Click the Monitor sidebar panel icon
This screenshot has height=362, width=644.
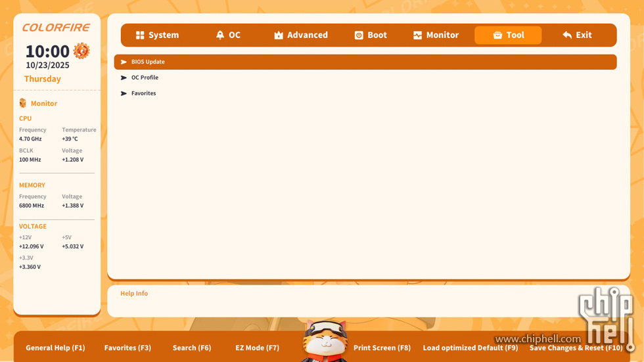click(x=23, y=103)
